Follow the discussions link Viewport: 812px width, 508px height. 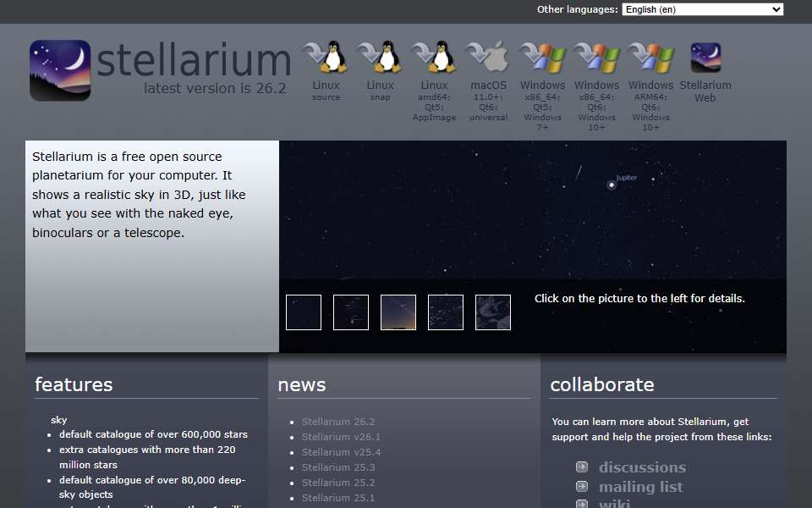tap(642, 467)
